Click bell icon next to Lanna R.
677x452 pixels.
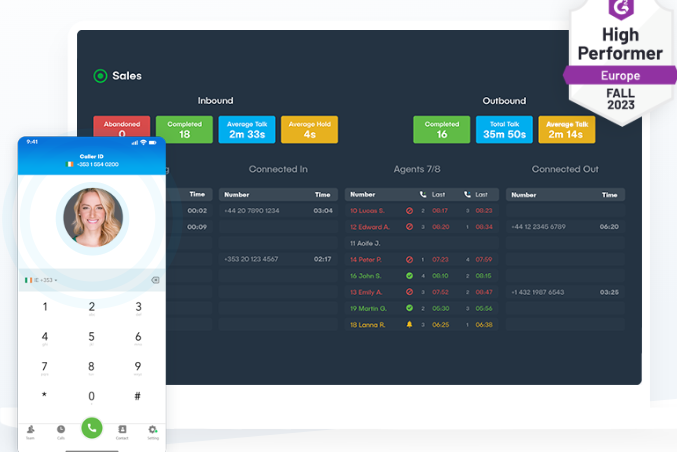[x=409, y=324]
